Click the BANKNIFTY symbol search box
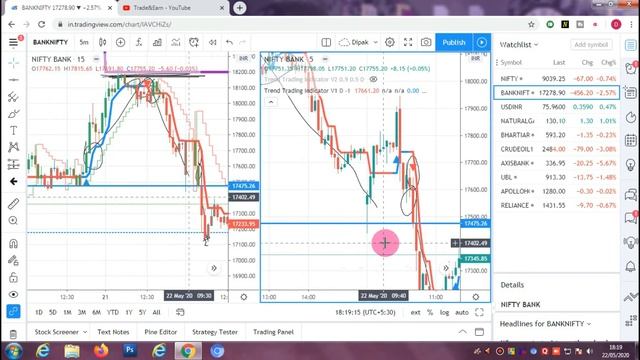640x360 pixels. (x=50, y=42)
